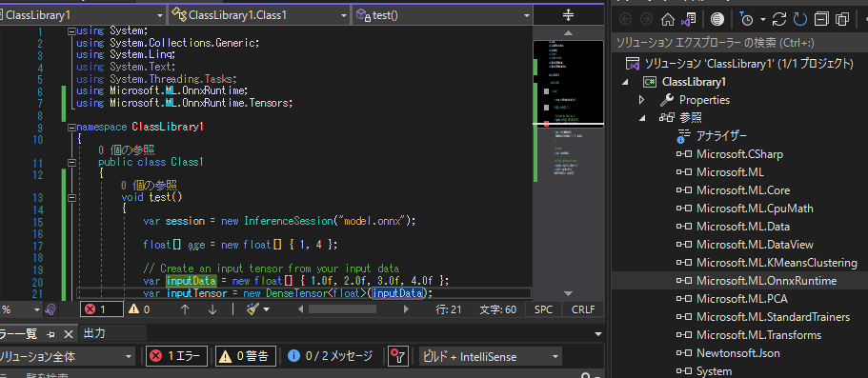Pin the error list panel
Image resolution: width=868 pixels, height=378 pixels.
coord(50,333)
